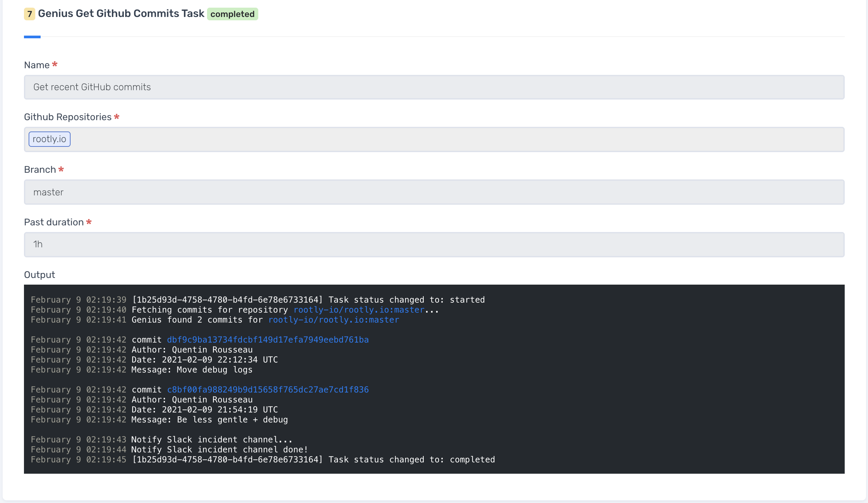Image resolution: width=868 pixels, height=503 pixels.
Task: Click the Name field label
Action: [x=37, y=65]
